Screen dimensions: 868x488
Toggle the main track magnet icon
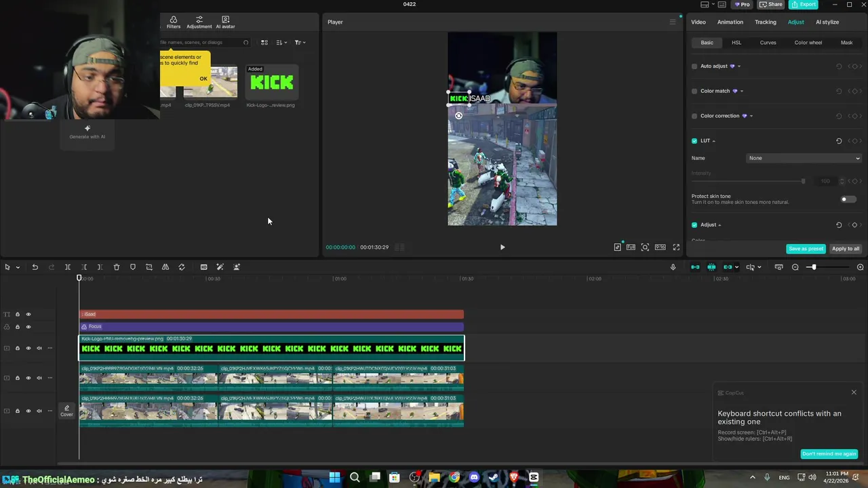pos(695,267)
